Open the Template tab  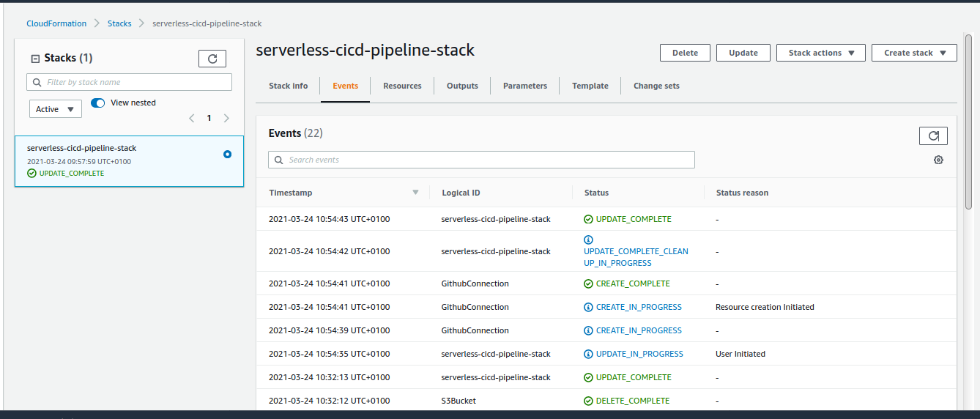coord(590,86)
